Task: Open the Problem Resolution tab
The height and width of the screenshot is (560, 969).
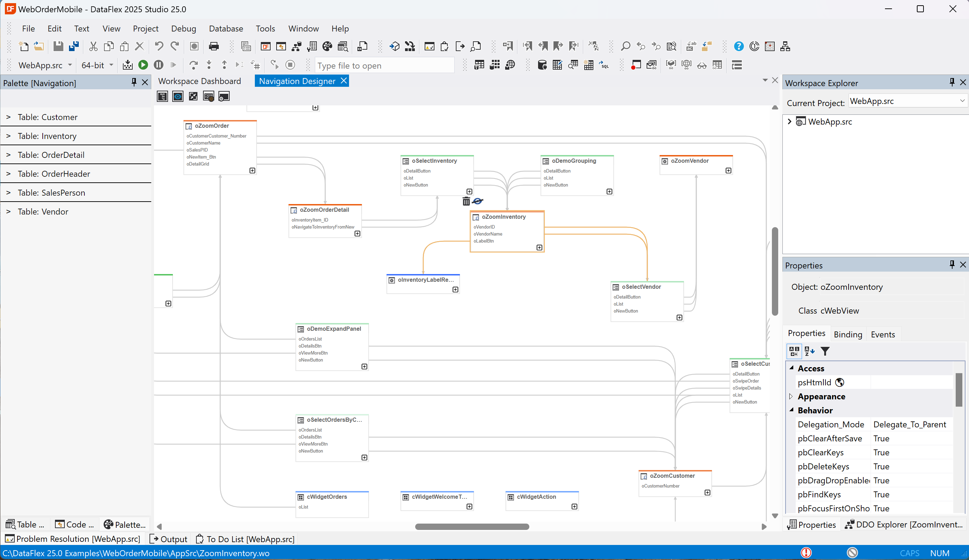Action: tap(73, 539)
